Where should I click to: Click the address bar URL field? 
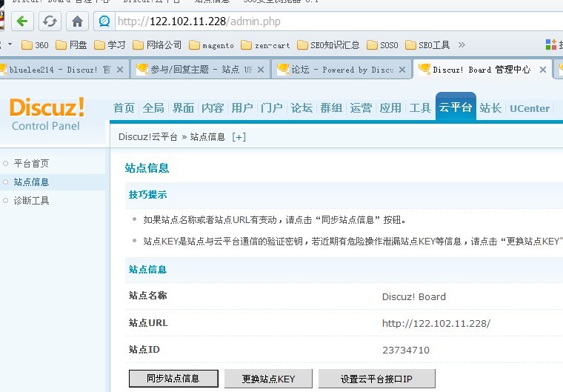(x=339, y=21)
